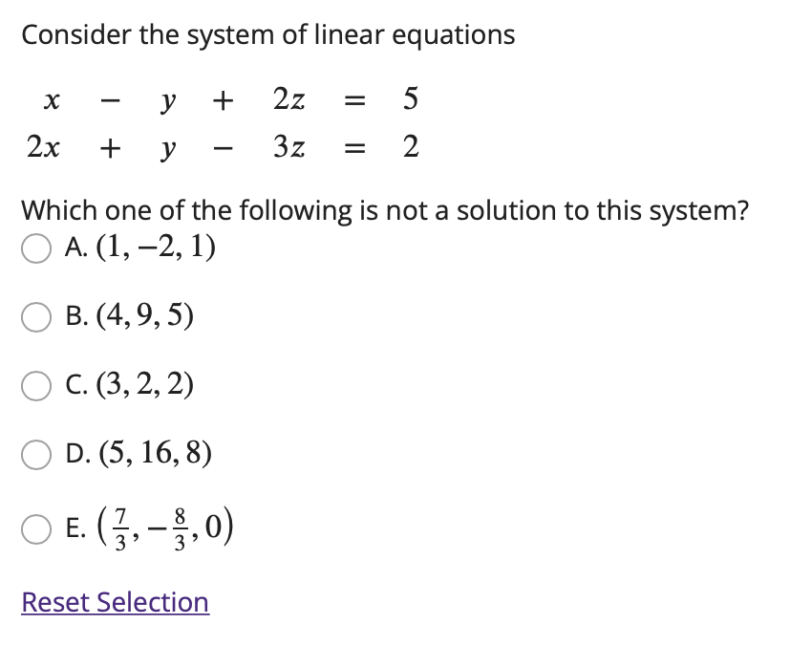This screenshot has width=812, height=646.
Task: Select the circle next to (1, -2, 1)
Action: tap(36, 249)
